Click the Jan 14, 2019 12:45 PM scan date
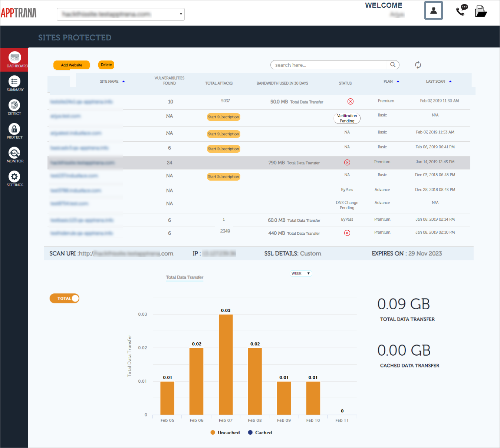 pyautogui.click(x=435, y=162)
